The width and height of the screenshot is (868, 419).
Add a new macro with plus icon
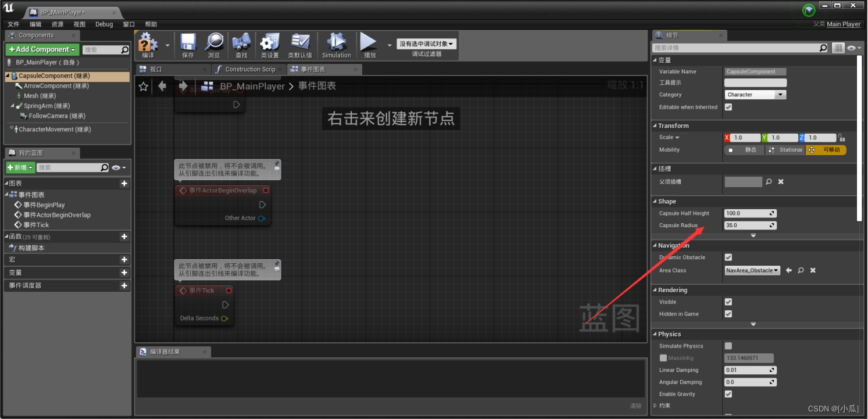pos(124,260)
